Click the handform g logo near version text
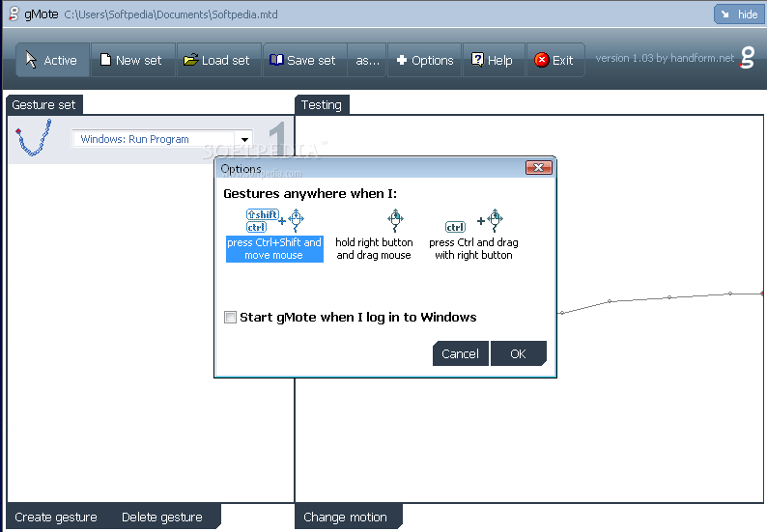The height and width of the screenshot is (532, 767). 747,58
